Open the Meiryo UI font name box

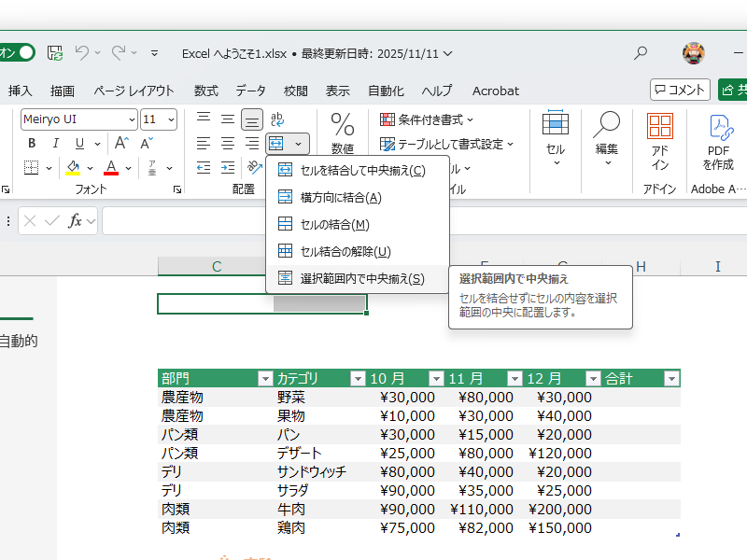[78, 119]
